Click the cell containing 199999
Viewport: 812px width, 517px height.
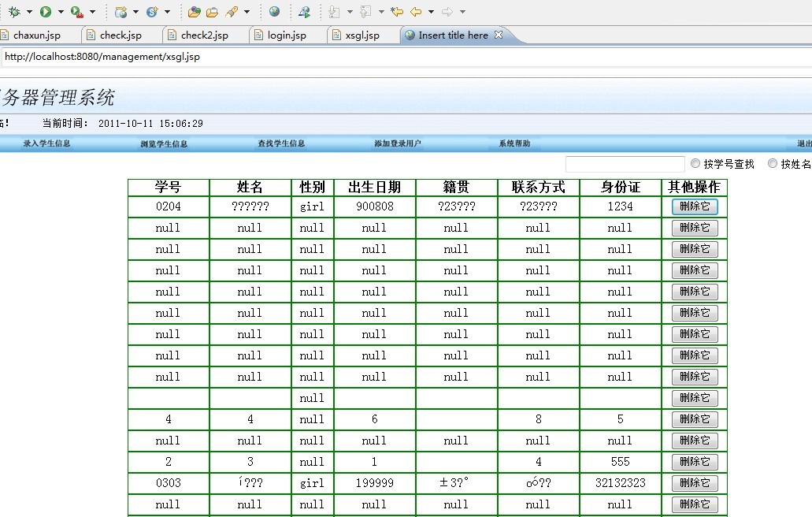tap(374, 483)
